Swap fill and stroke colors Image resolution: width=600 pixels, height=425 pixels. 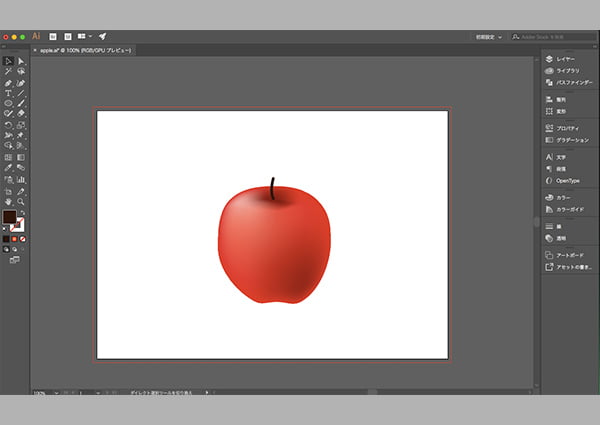[22, 212]
